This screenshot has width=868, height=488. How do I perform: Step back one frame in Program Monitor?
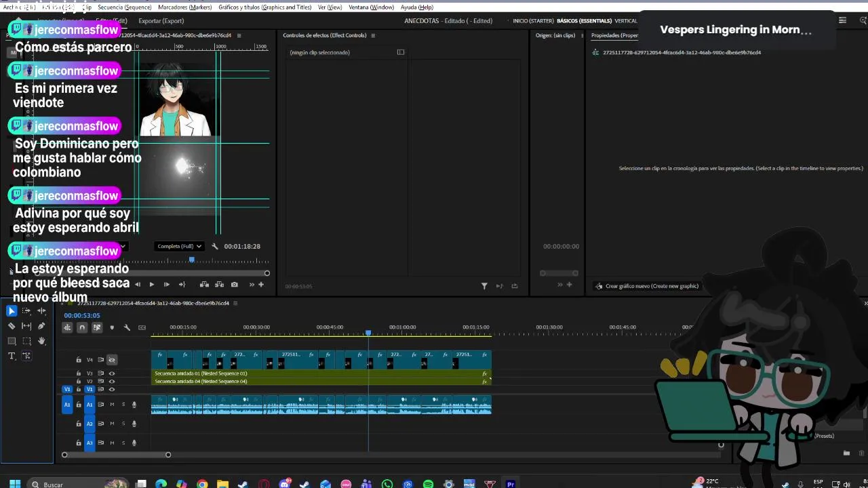pos(138,285)
